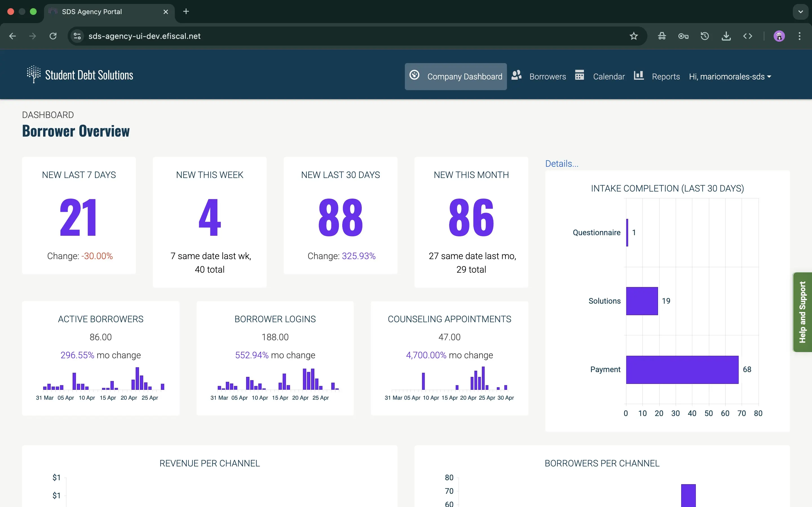
Task: Open the browser downloads icon
Action: pyautogui.click(x=726, y=36)
